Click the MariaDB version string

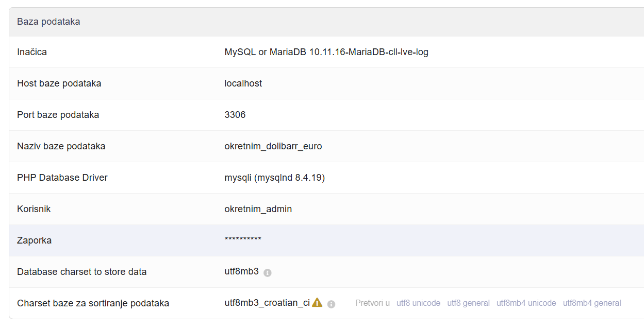(326, 52)
